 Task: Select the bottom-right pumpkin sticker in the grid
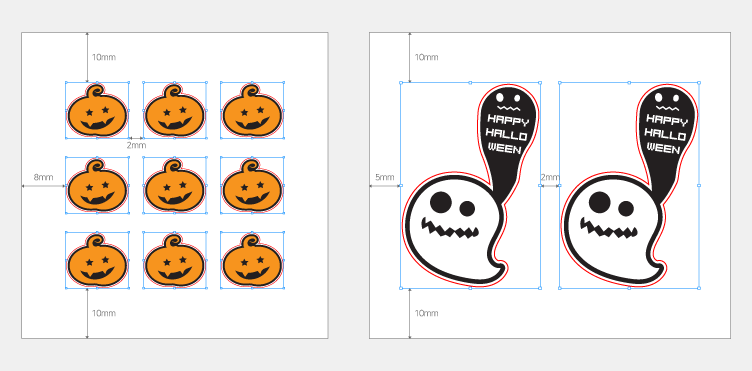[252, 260]
